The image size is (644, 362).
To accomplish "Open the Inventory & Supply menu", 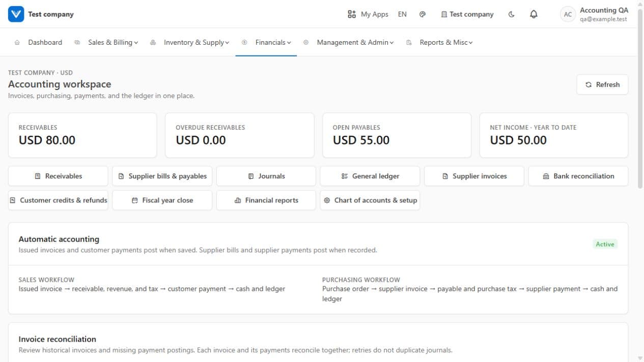I will tap(189, 43).
